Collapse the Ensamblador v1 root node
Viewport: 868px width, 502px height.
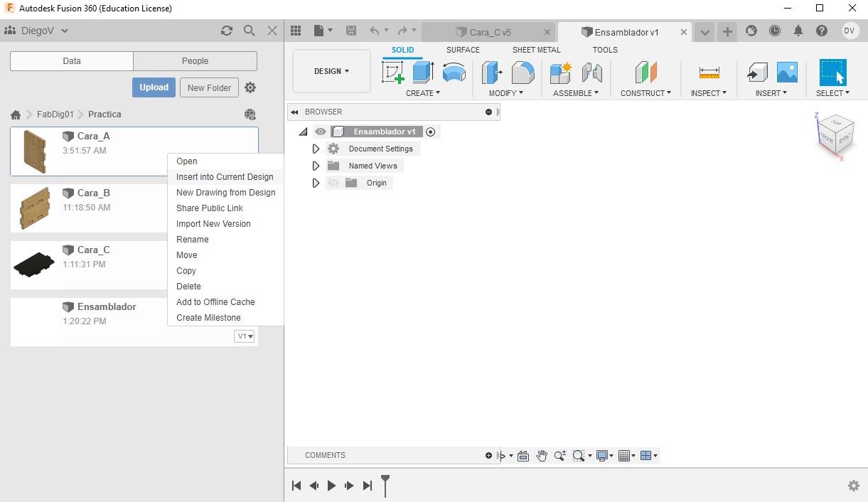pos(304,132)
